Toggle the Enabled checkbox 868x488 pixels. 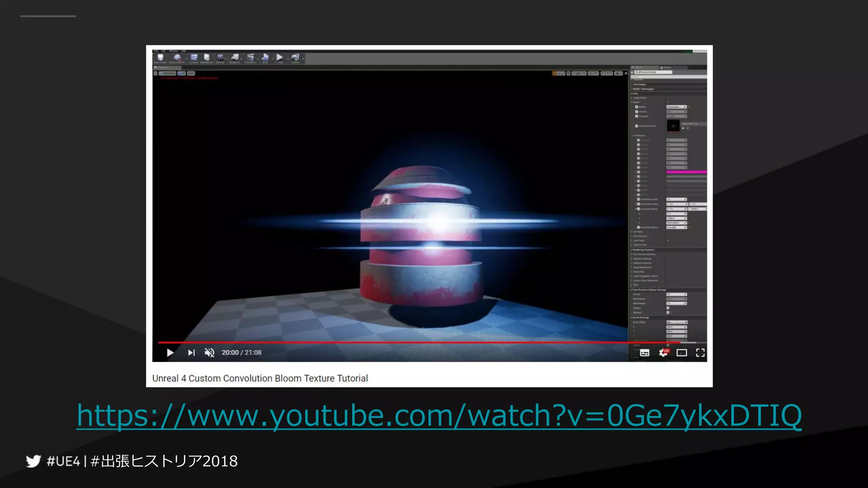pos(668,308)
